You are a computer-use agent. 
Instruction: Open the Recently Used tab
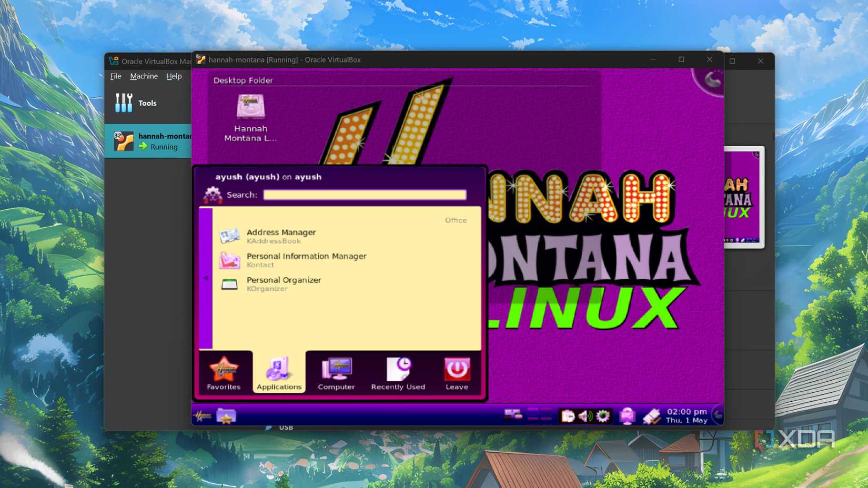click(x=398, y=372)
